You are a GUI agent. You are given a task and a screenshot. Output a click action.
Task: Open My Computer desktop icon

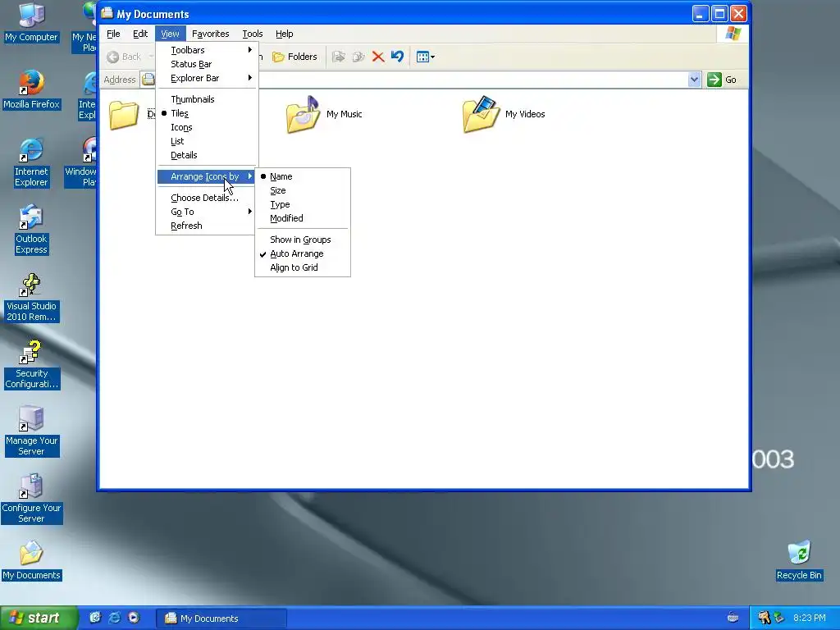(x=31, y=22)
